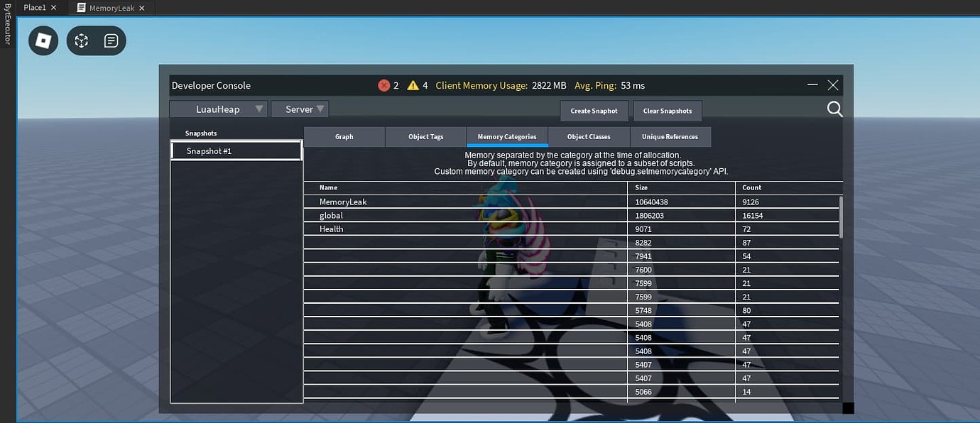Open the Server dropdown

point(300,109)
